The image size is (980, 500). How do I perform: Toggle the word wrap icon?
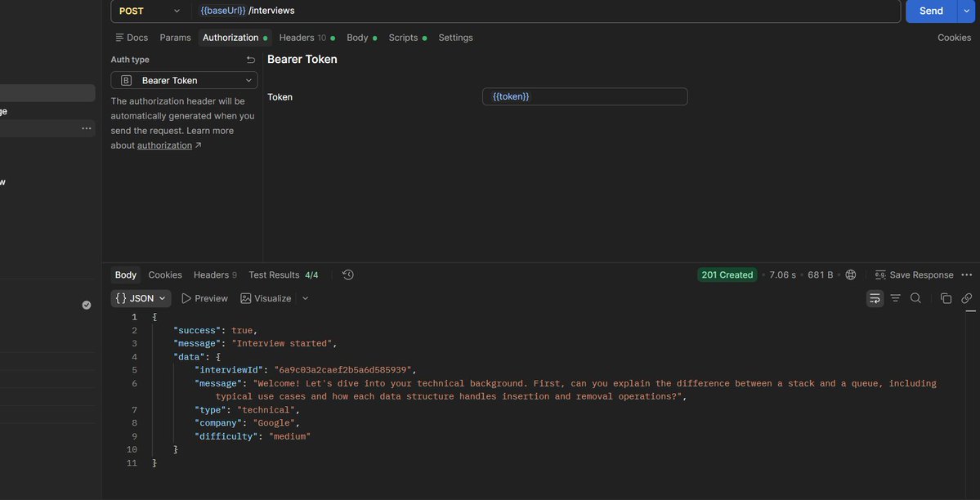(x=875, y=299)
